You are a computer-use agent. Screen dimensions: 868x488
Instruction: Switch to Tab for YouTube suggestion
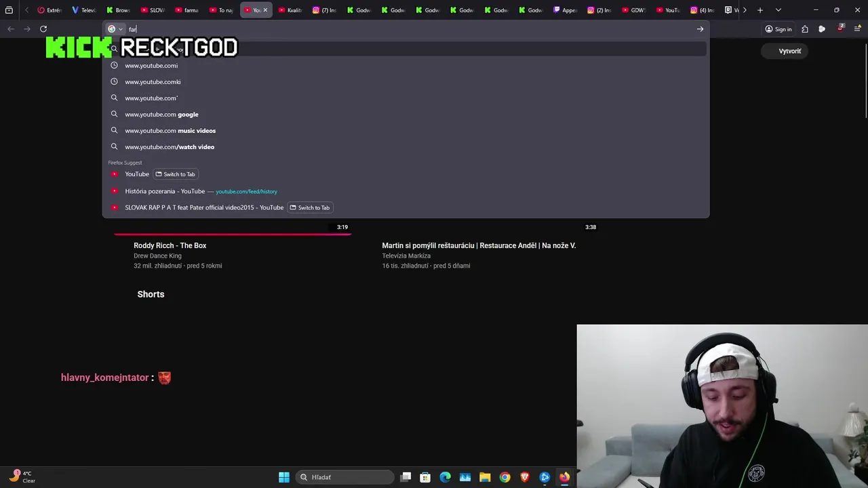click(x=176, y=174)
